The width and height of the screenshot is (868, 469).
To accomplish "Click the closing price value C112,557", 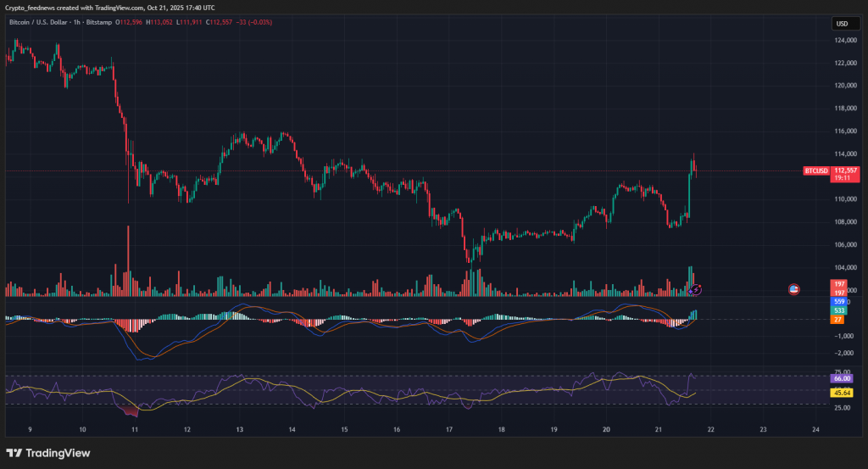I will 222,22.
